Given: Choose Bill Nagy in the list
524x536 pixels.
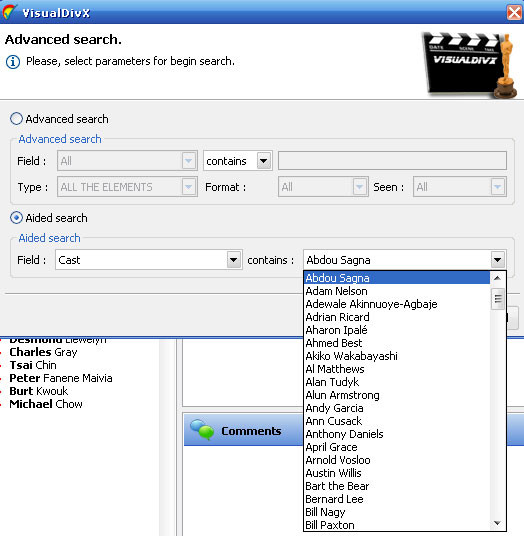Looking at the screenshot, I should (x=397, y=512).
